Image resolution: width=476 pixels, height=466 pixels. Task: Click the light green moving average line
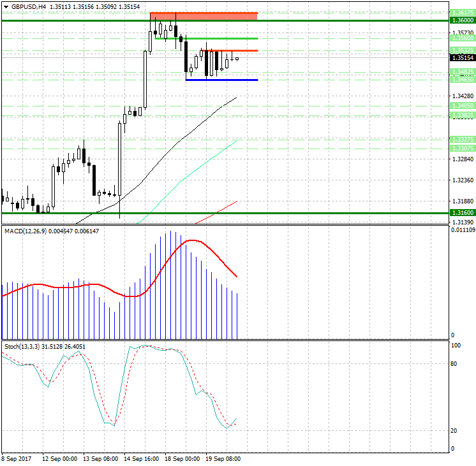click(x=182, y=180)
